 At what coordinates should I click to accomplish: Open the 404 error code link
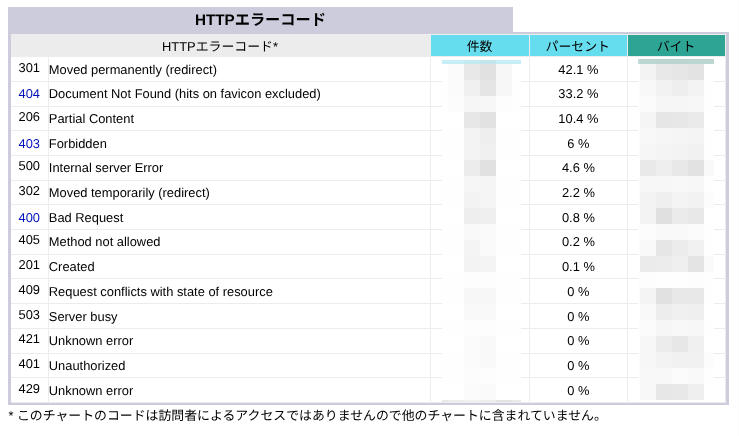pos(29,94)
